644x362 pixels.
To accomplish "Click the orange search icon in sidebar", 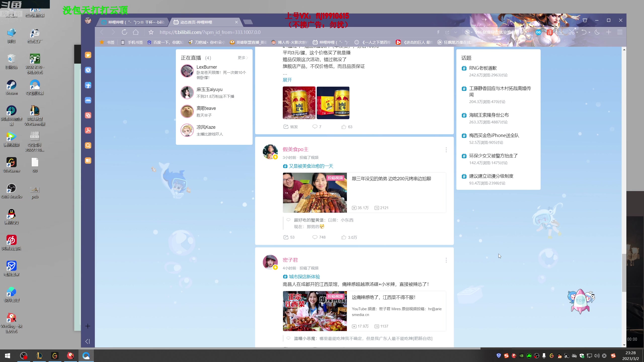I will tap(88, 146).
